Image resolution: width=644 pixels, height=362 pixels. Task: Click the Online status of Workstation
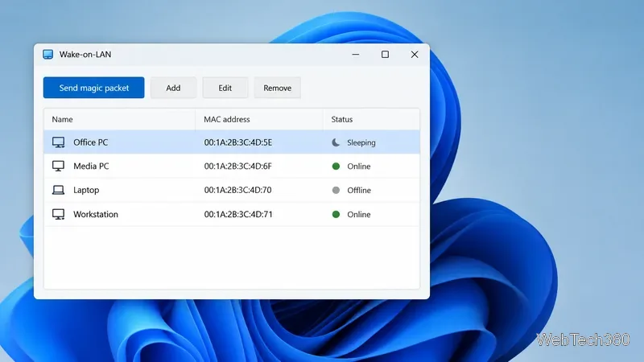click(x=358, y=214)
